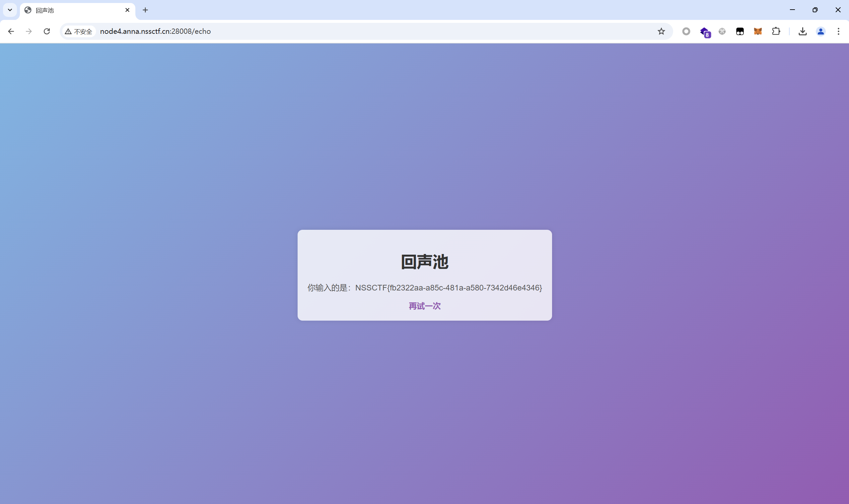Click the 回声池 heading
The height and width of the screenshot is (504, 849).
coord(425,262)
